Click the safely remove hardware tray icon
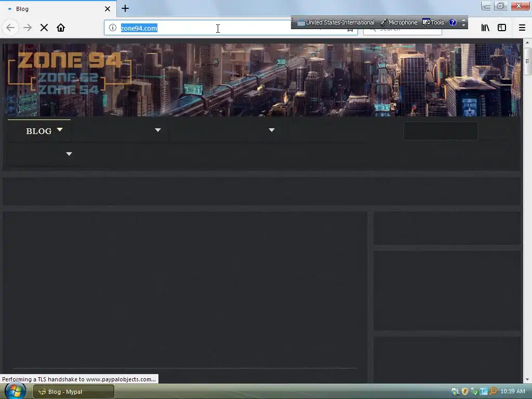The width and height of the screenshot is (532, 399). (x=474, y=392)
